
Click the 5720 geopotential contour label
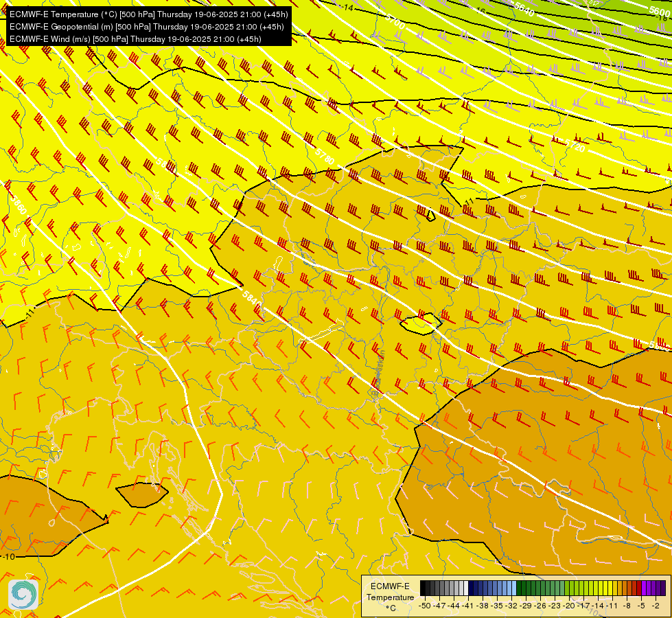(575, 146)
